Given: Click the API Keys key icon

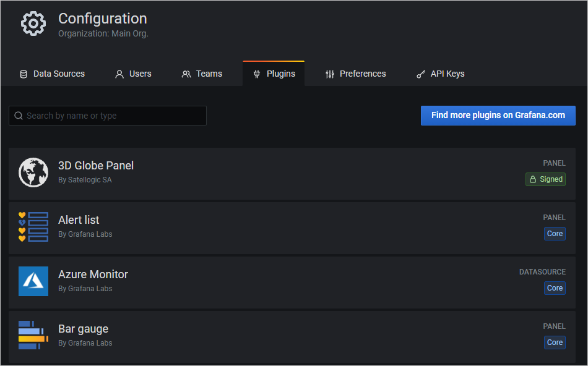Looking at the screenshot, I should (x=421, y=74).
